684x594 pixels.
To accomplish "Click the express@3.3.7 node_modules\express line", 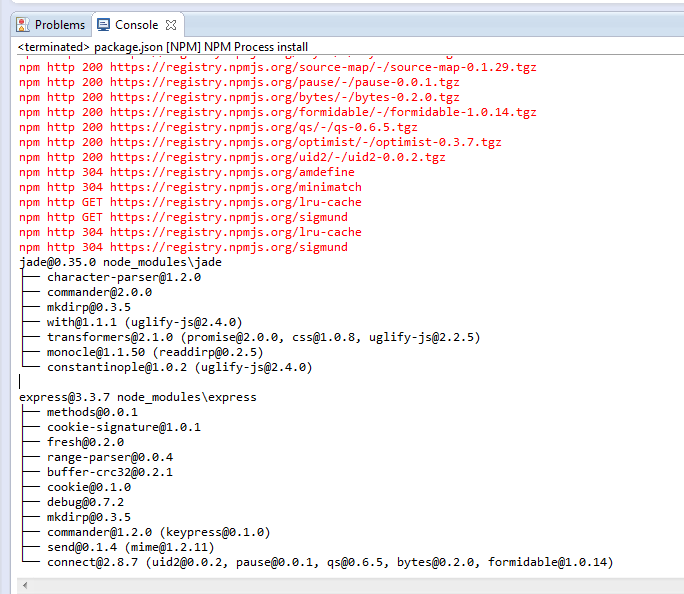I will point(138,397).
